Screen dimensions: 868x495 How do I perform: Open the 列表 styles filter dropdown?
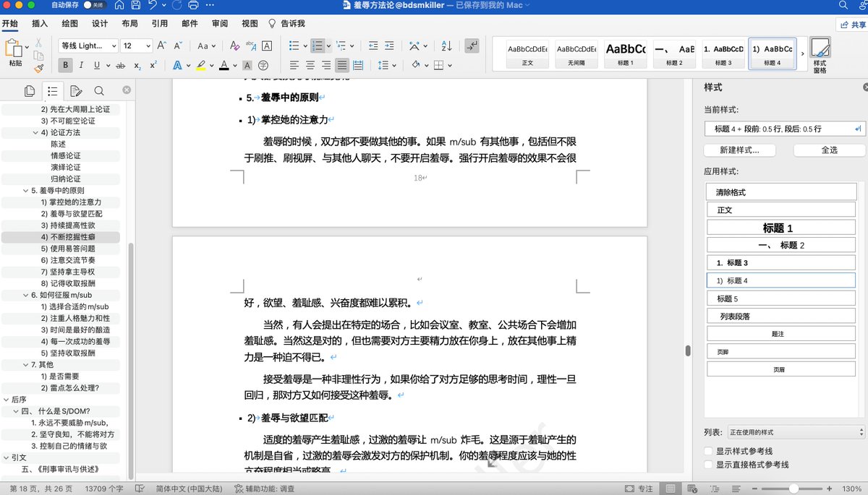(x=796, y=432)
